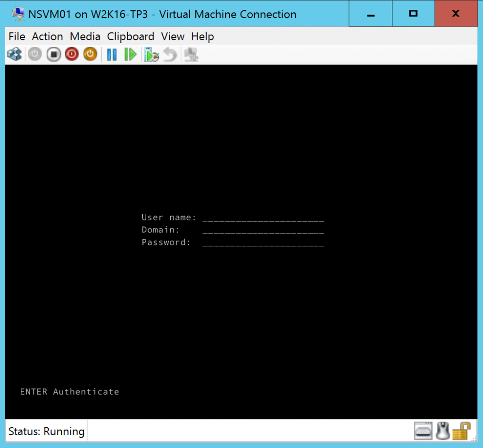Open the File menu

point(17,37)
